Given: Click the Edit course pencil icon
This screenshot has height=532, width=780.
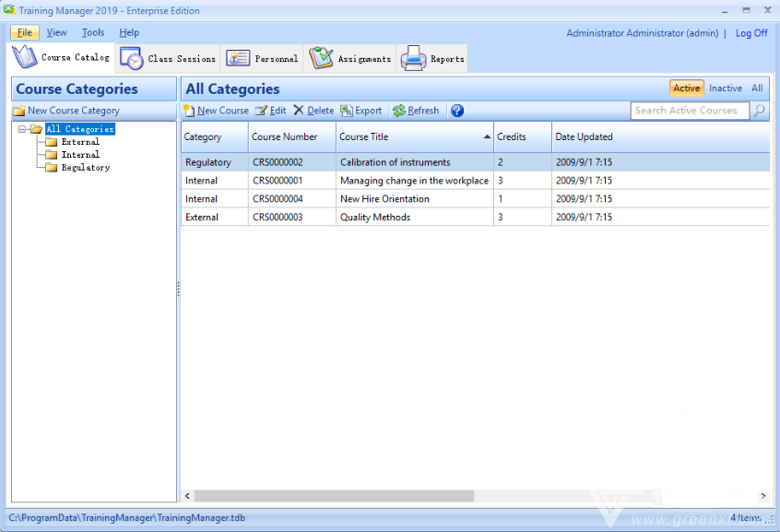Looking at the screenshot, I should (261, 111).
